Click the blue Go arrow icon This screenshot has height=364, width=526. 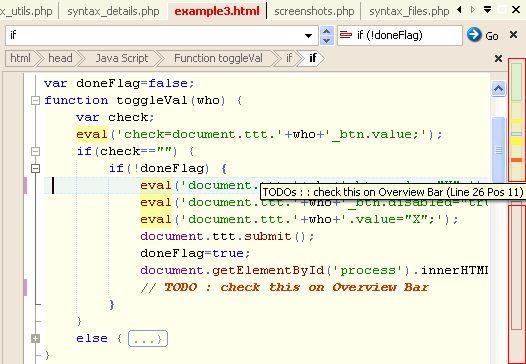tap(474, 35)
